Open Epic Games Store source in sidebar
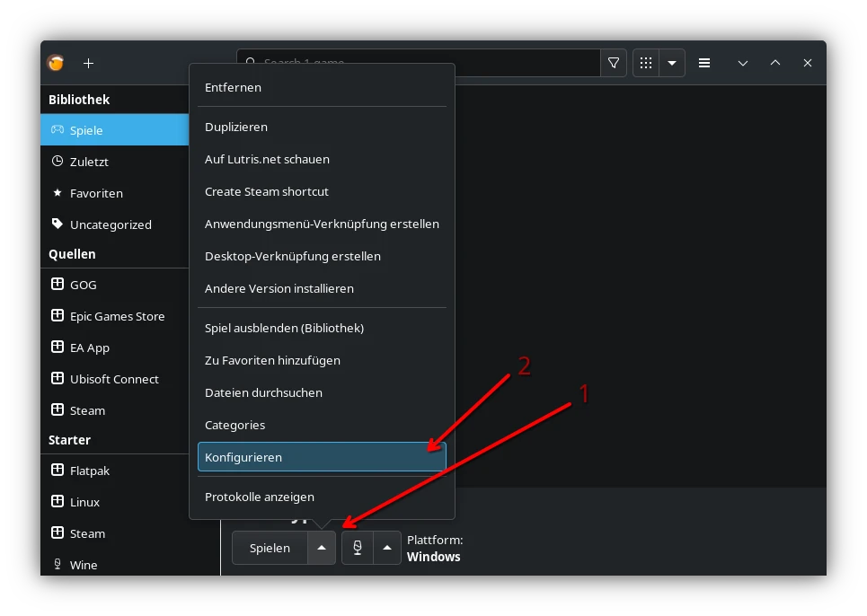The image size is (867, 616). tap(58, 315)
